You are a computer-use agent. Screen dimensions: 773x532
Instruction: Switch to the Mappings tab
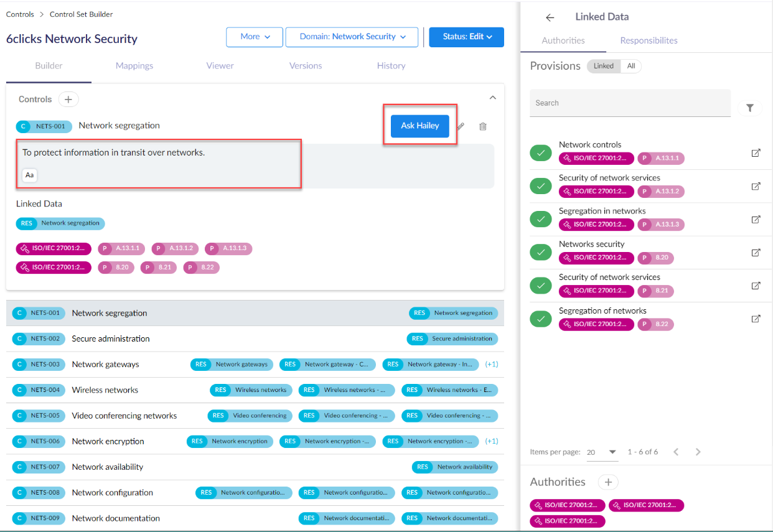[x=134, y=66]
